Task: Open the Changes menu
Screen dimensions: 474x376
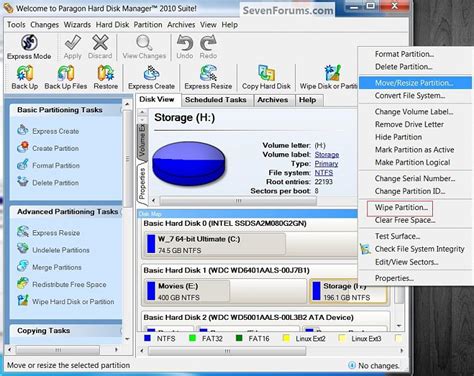Action: coord(44,25)
